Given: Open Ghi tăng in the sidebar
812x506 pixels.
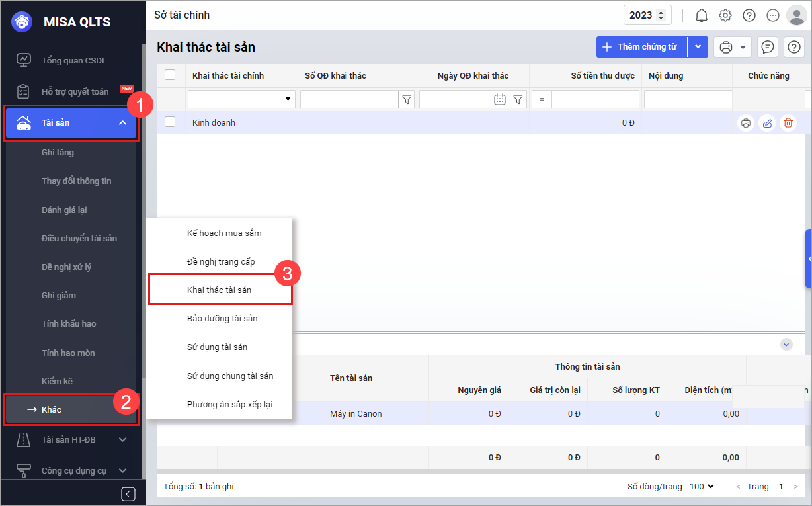Looking at the screenshot, I should point(58,152).
